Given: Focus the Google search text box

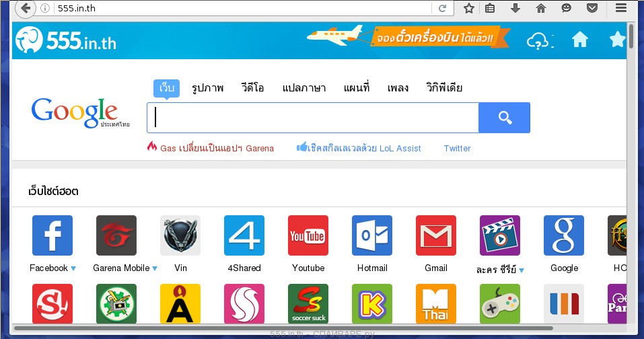Looking at the screenshot, I should (313, 118).
